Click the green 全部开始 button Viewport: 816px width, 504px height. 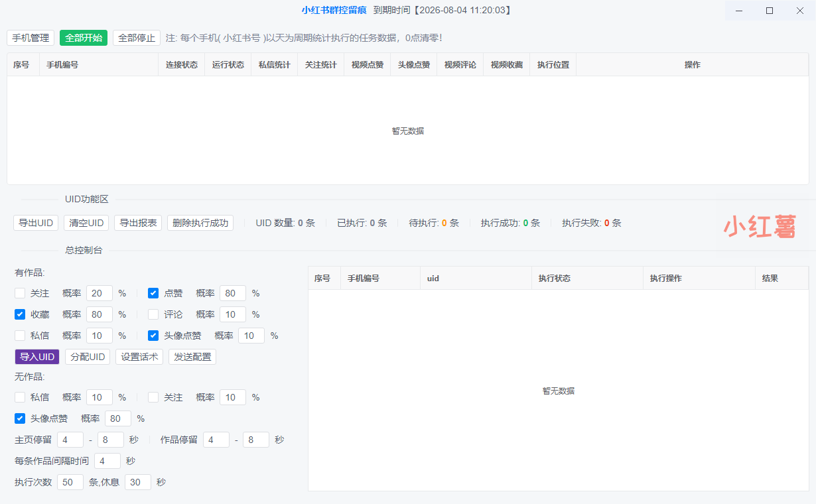(x=84, y=38)
